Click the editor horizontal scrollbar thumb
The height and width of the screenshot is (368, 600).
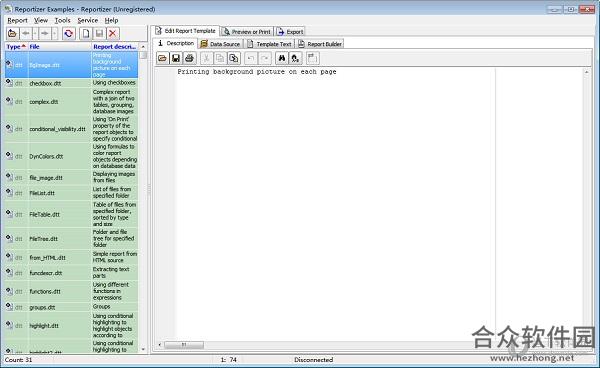click(184, 345)
